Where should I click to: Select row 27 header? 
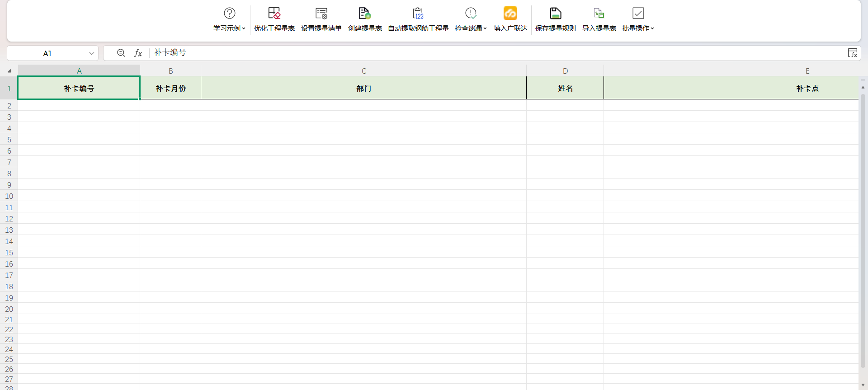pyautogui.click(x=9, y=379)
